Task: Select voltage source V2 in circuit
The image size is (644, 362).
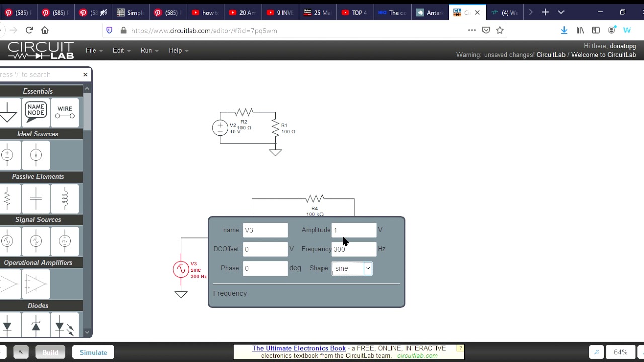Action: (220, 128)
